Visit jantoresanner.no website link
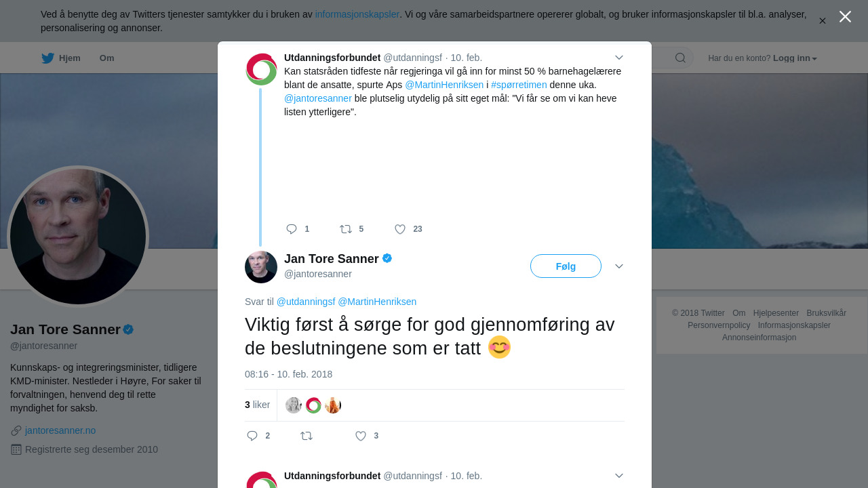868x488 pixels. pos(60,430)
